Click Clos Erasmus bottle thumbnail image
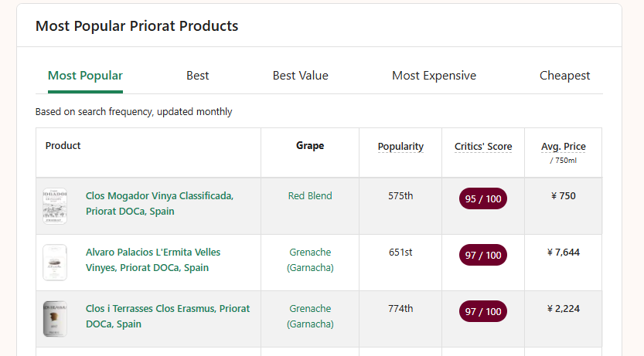Image resolution: width=644 pixels, height=356 pixels. (x=55, y=319)
